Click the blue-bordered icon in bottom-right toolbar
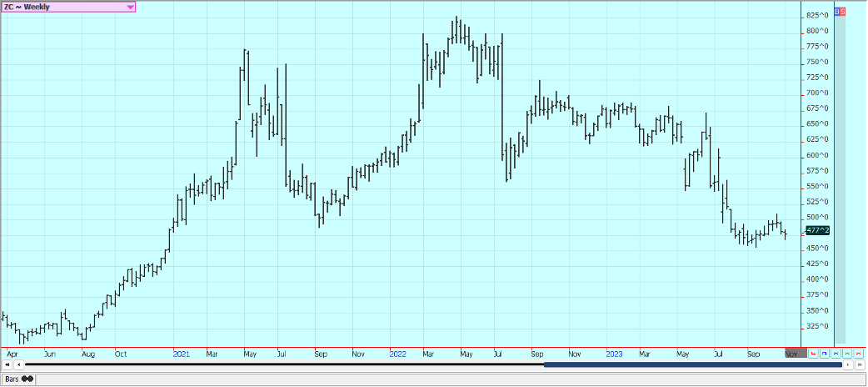868x387 pixels. click(x=825, y=353)
